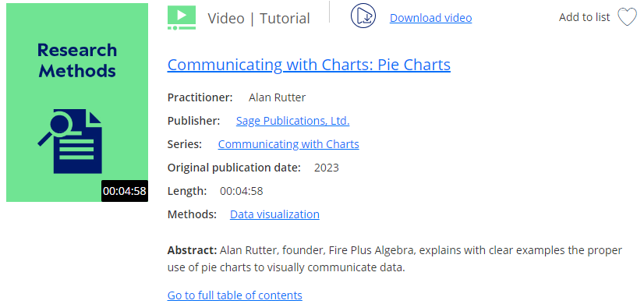Click the Practitioner field label
The image size is (644, 304).
(200, 97)
